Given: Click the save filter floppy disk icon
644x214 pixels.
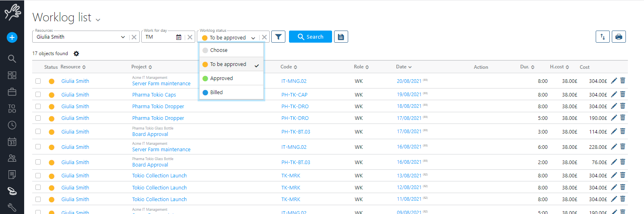Looking at the screenshot, I should click(341, 37).
